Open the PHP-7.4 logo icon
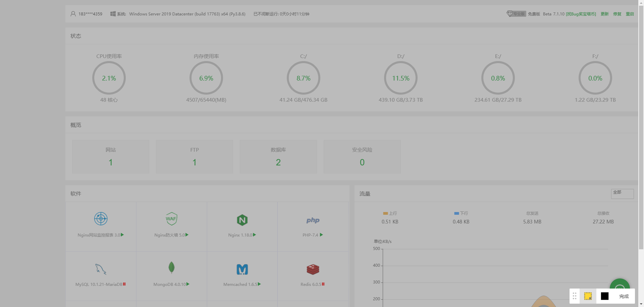The width and height of the screenshot is (644, 307). [x=313, y=220]
